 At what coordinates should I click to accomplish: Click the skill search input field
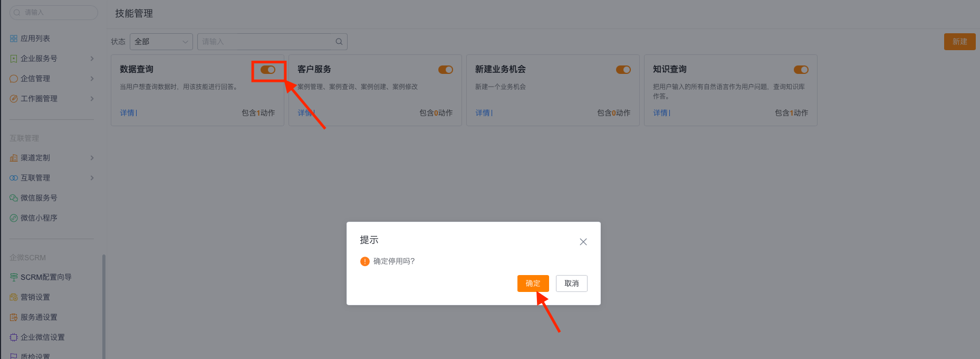[x=272, y=42]
